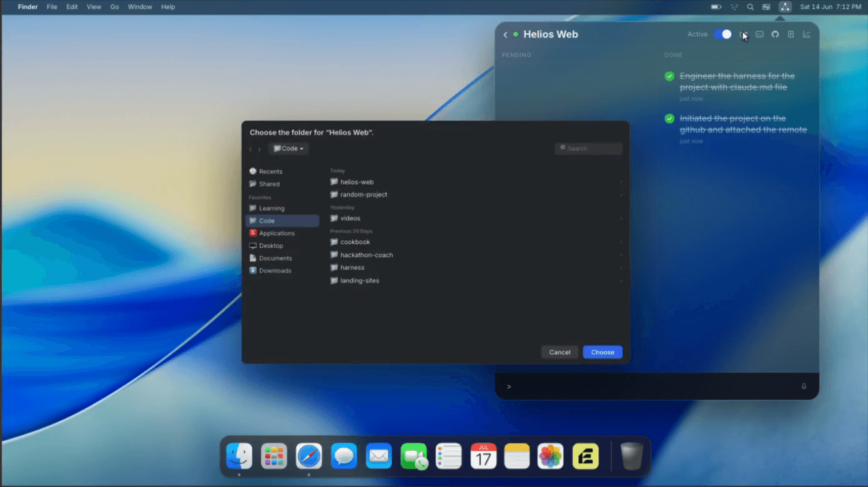Click the Choose button in the dialog
Viewport: 868px width, 487px height.
coord(603,352)
